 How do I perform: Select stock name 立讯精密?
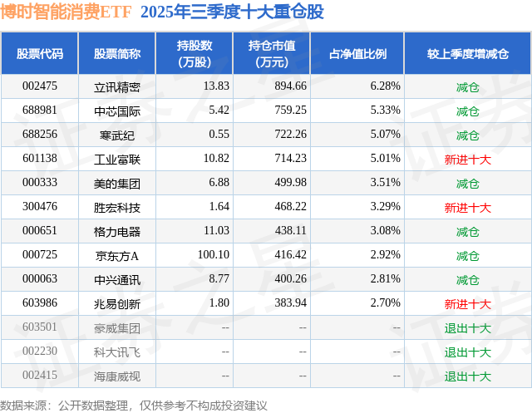click(x=117, y=87)
